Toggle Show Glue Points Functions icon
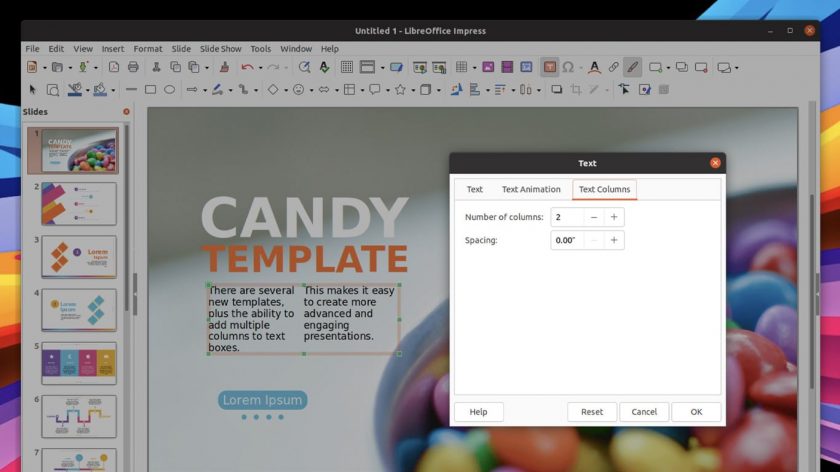Viewport: 840px width, 472px height. point(644,89)
